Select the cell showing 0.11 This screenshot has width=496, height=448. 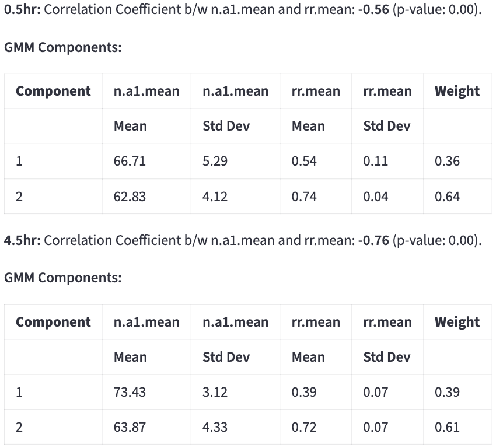pyautogui.click(x=375, y=162)
